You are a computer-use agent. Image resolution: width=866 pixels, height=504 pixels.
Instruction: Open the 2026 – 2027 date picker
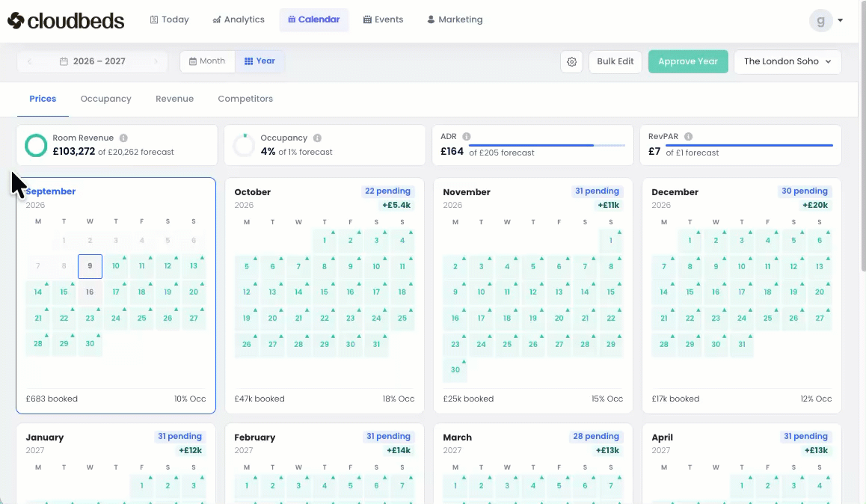(93, 61)
